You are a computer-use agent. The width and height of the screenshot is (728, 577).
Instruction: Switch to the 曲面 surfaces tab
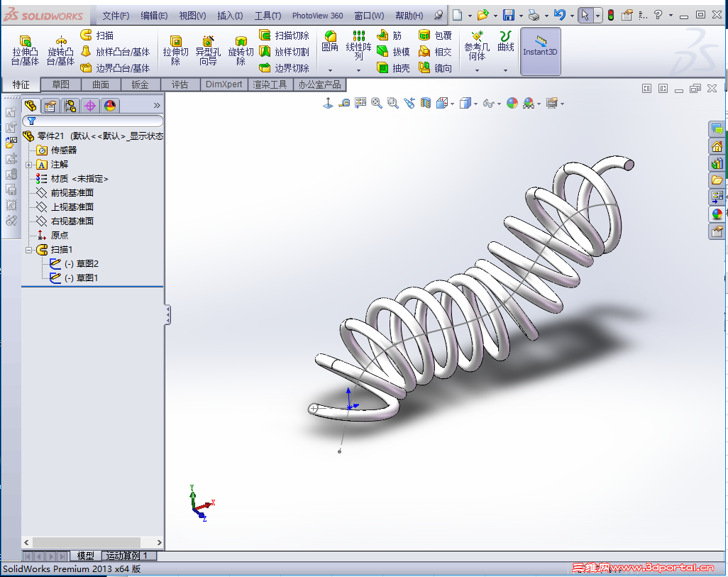(x=101, y=84)
